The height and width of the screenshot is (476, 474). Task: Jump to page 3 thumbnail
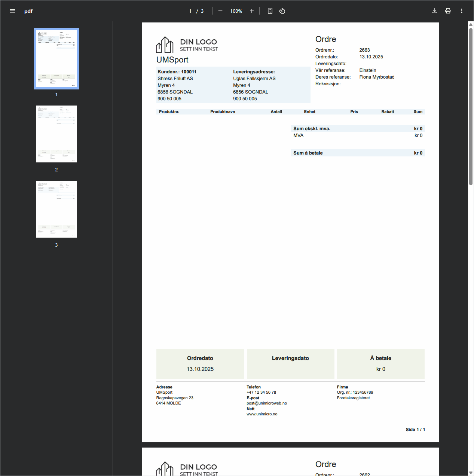coord(56,209)
